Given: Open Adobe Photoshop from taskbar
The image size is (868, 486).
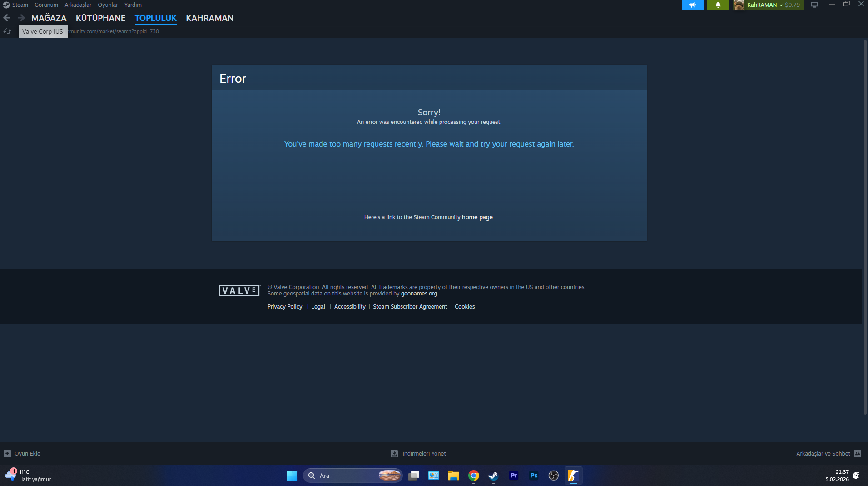Looking at the screenshot, I should (x=534, y=476).
